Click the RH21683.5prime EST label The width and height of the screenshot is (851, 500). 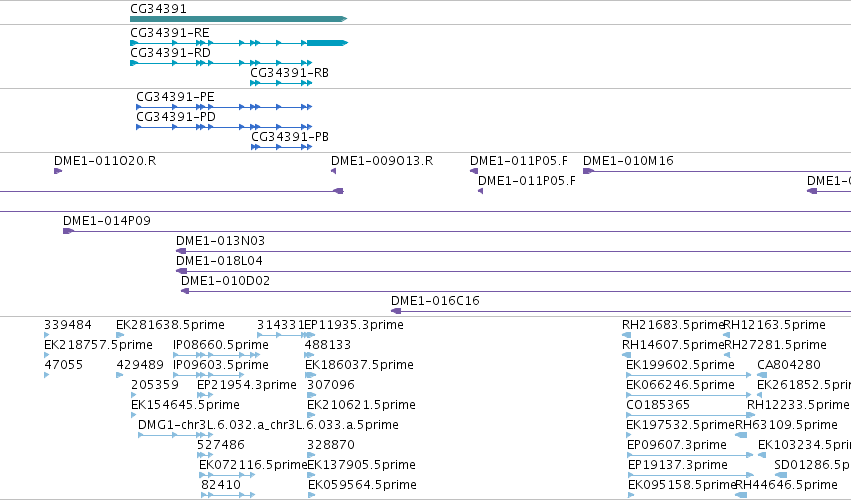click(x=674, y=325)
